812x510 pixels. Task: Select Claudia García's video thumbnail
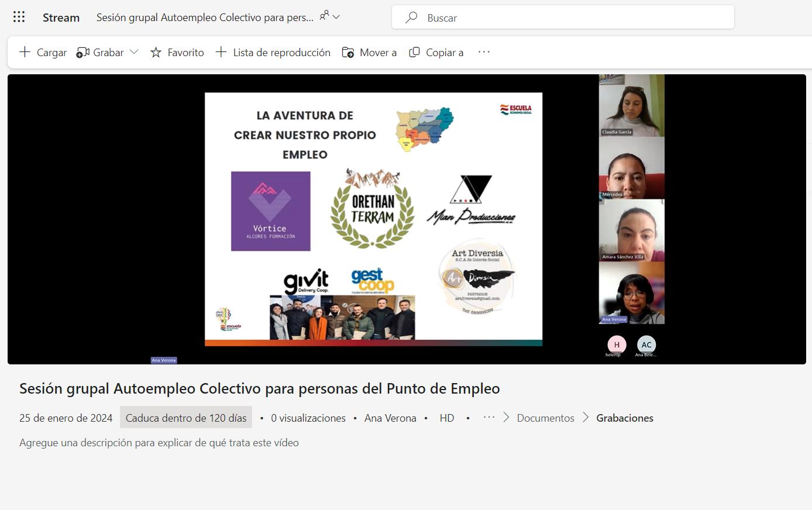pos(632,105)
